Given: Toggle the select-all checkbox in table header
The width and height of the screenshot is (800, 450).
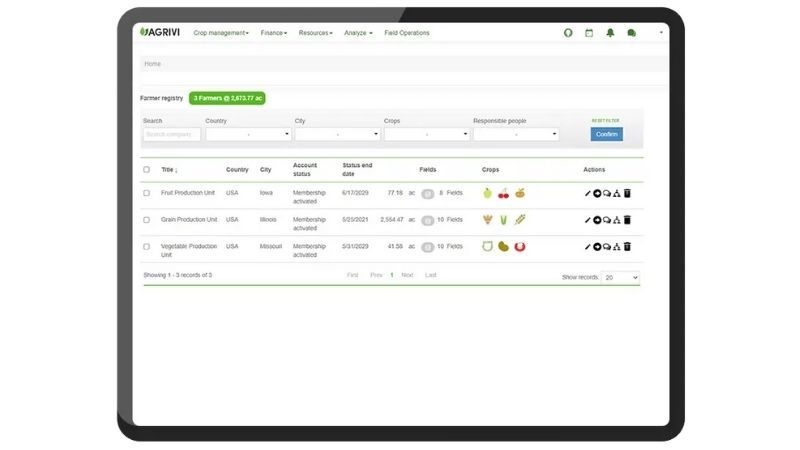Looking at the screenshot, I should pos(147,170).
